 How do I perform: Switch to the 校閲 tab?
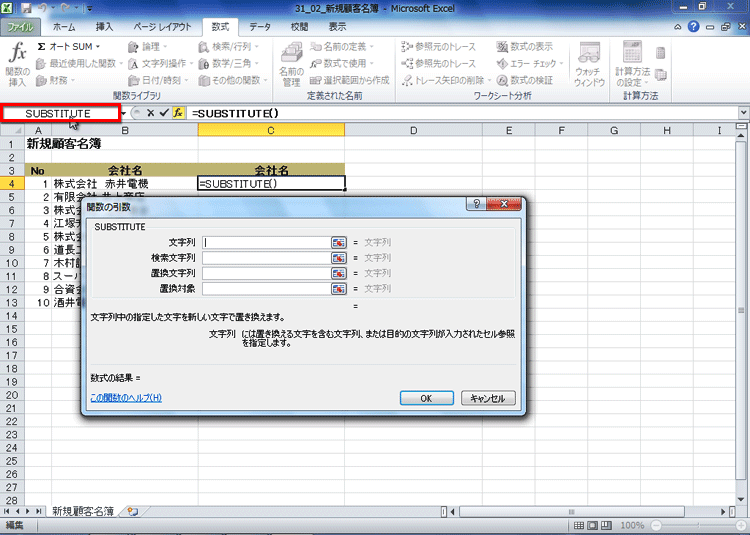pyautogui.click(x=299, y=27)
